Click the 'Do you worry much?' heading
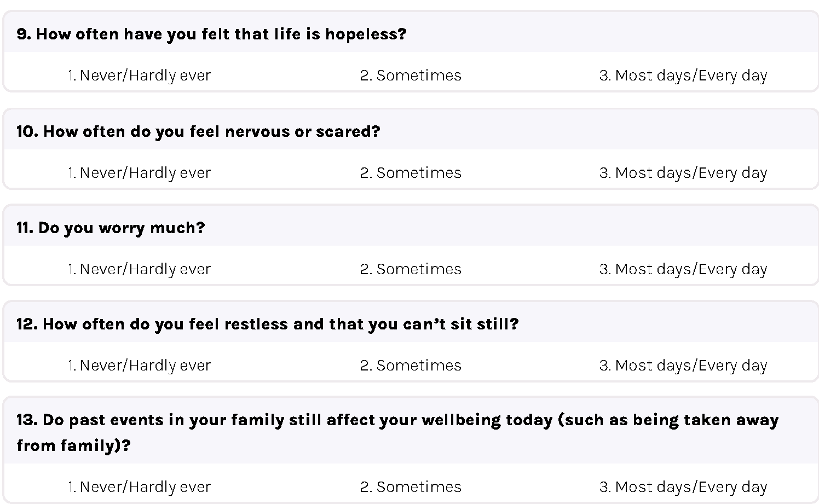This screenshot has width=819, height=504. (111, 228)
